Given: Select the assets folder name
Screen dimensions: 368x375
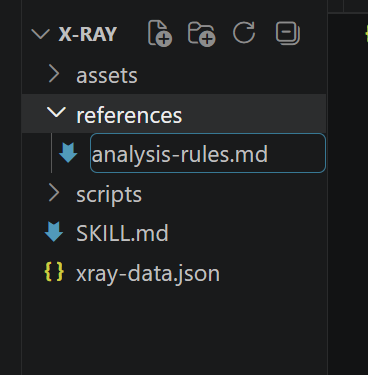Looking at the screenshot, I should (107, 76).
